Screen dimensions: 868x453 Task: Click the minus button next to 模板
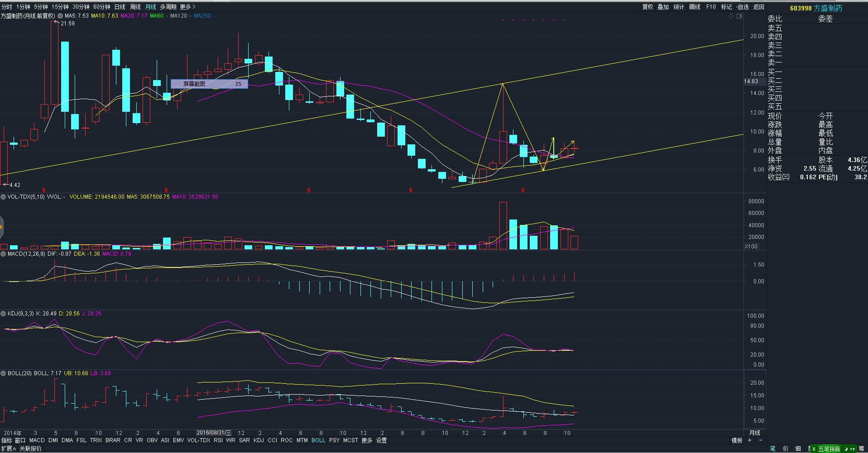pos(760,440)
